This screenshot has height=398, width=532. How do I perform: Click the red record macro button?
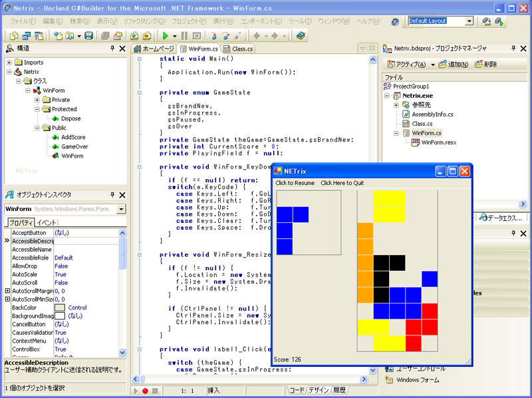point(145,391)
